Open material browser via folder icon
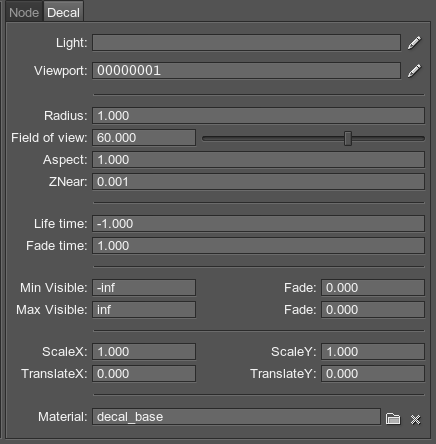Viewport: 436px width, 444px height. (x=393, y=418)
